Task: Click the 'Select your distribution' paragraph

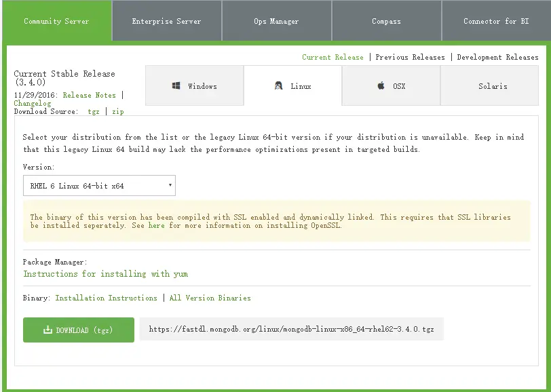Action: [x=273, y=143]
